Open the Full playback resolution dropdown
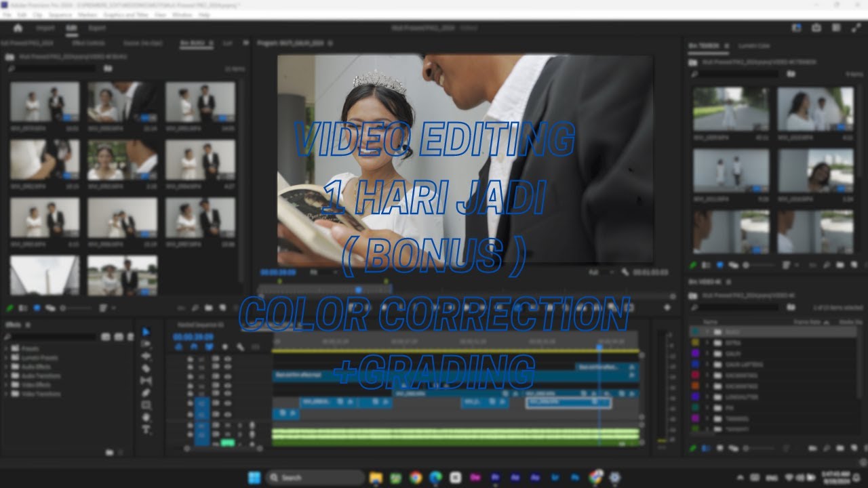This screenshot has width=868, height=488. [601, 272]
